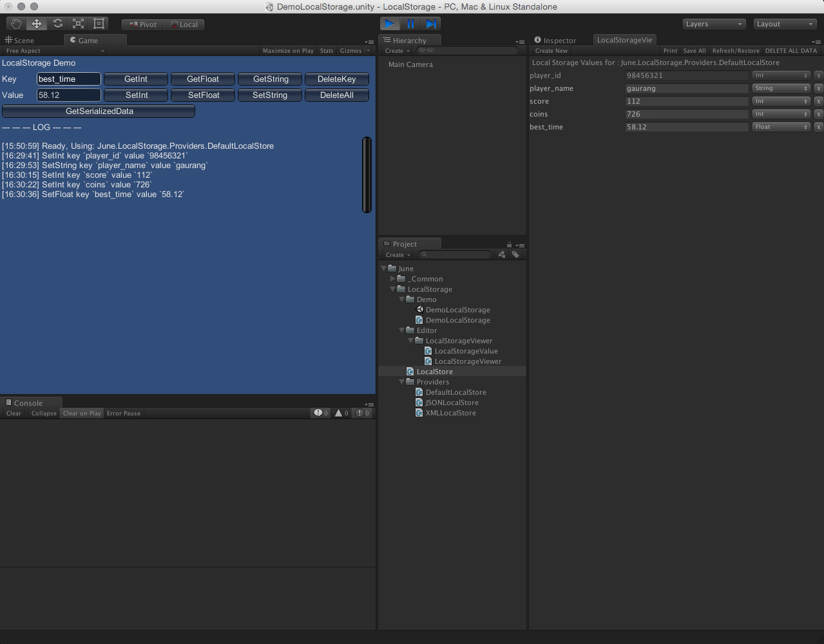Select the Rect transform tool
Viewport: 824px width, 644px height.
99,24
